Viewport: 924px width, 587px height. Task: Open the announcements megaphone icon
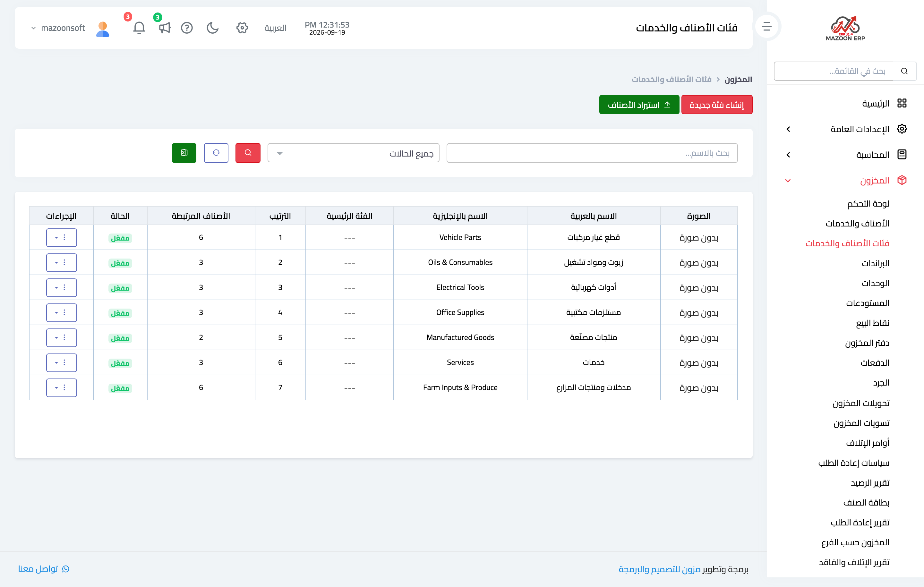click(x=165, y=28)
